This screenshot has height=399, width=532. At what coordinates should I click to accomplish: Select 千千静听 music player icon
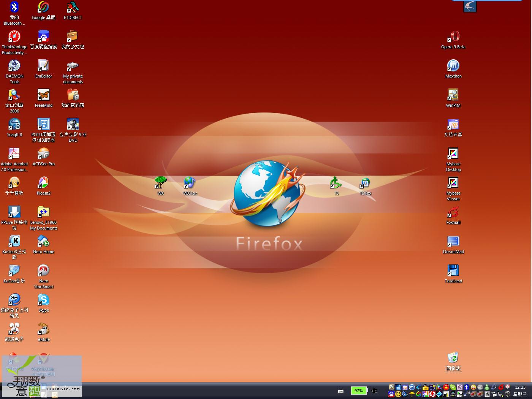click(14, 186)
